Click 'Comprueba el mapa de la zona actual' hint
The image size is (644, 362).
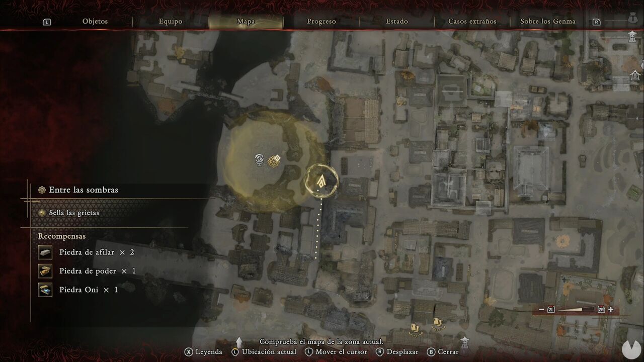(x=321, y=342)
